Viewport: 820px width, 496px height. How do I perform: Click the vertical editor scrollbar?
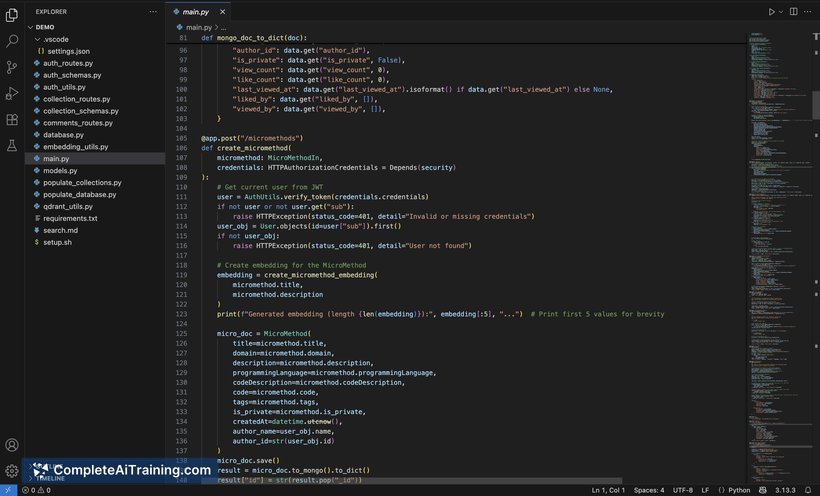click(x=816, y=105)
